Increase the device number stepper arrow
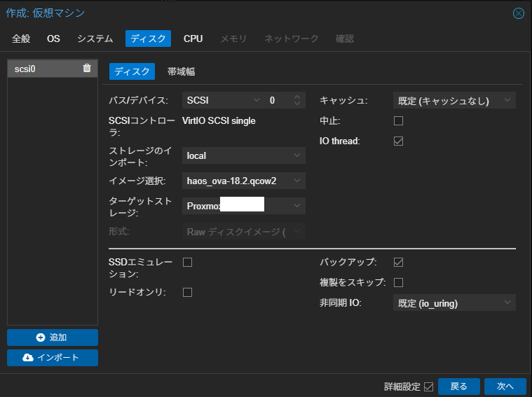Image resolution: width=532 pixels, height=397 pixels. pos(297,97)
